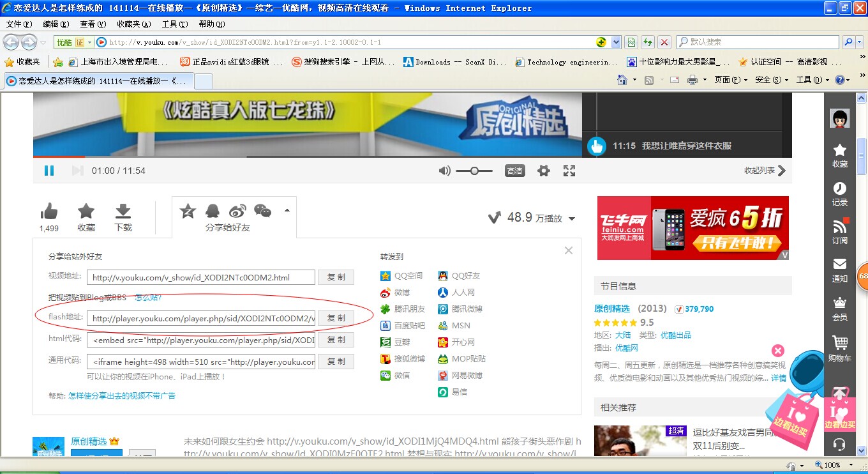Click the 下载 download icon

(x=123, y=211)
